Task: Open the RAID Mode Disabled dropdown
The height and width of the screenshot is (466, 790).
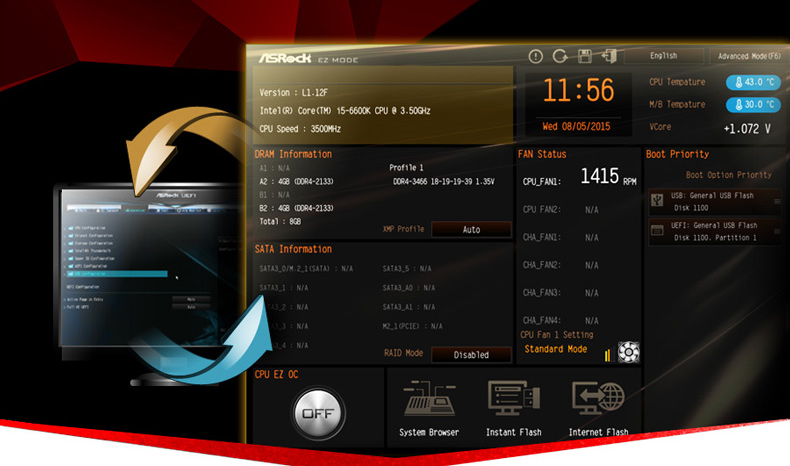Action: click(471, 354)
